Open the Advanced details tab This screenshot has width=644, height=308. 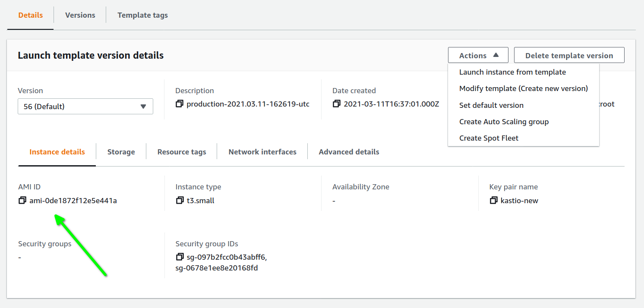pyautogui.click(x=349, y=152)
